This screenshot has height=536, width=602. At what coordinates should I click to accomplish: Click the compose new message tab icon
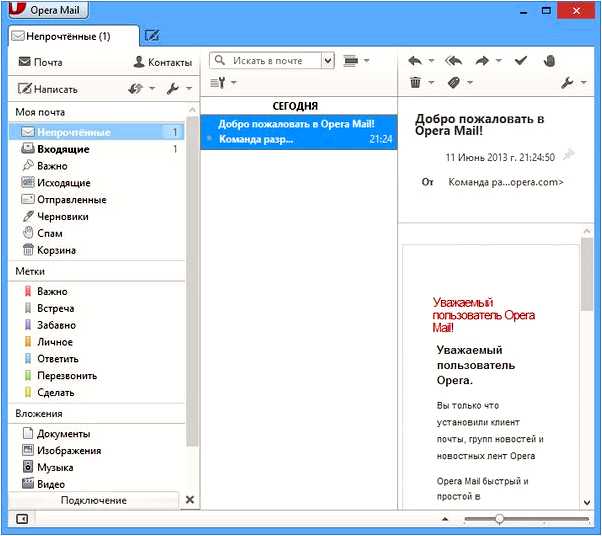(152, 36)
